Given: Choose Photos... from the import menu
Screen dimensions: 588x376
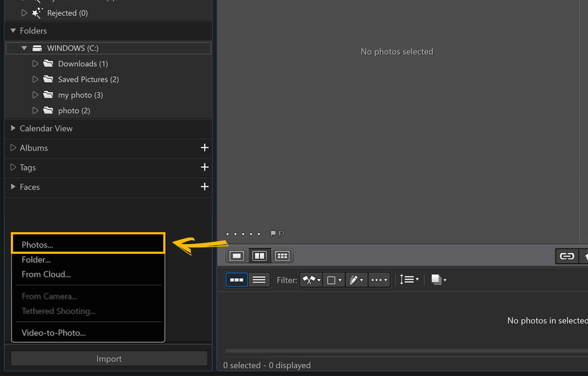Looking at the screenshot, I should 37,244.
